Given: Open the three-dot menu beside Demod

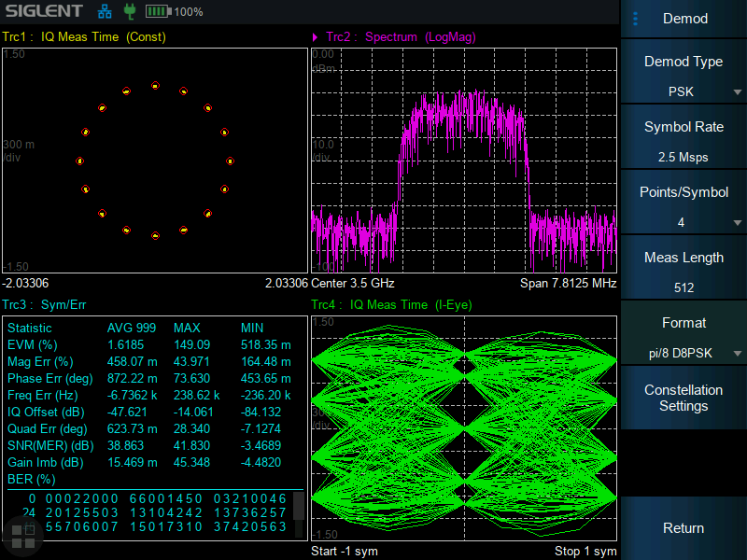Looking at the screenshot, I should pos(636,19).
